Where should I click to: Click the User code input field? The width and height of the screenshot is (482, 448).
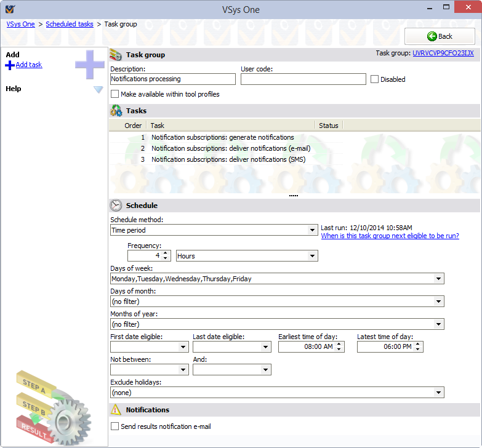click(303, 79)
